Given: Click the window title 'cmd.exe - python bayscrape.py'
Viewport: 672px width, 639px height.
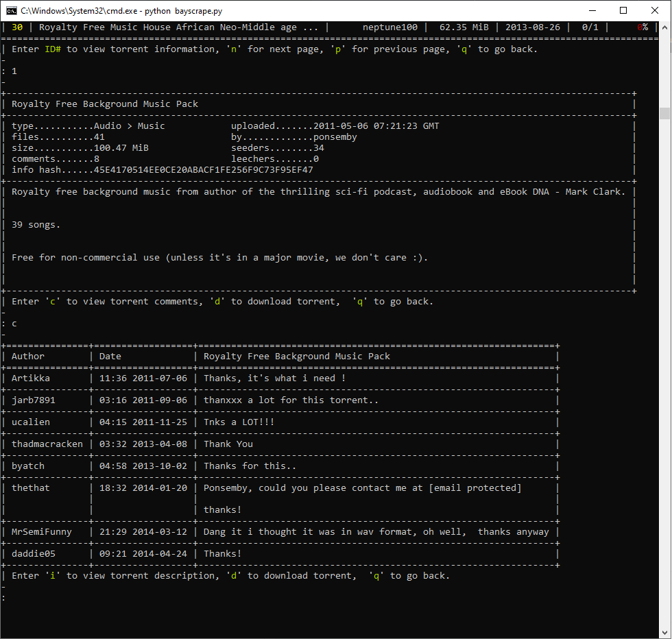Looking at the screenshot, I should click(x=121, y=11).
